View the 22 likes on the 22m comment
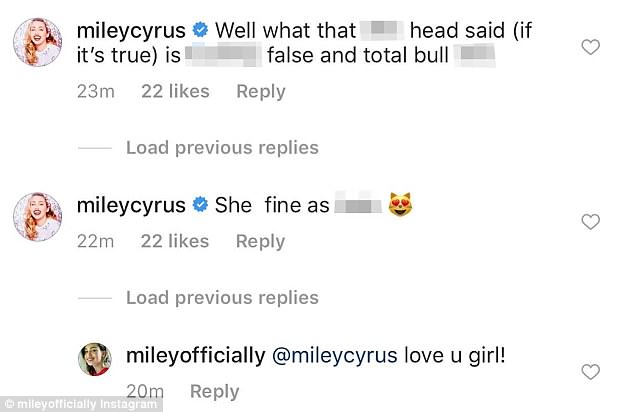The image size is (634, 412). [175, 241]
